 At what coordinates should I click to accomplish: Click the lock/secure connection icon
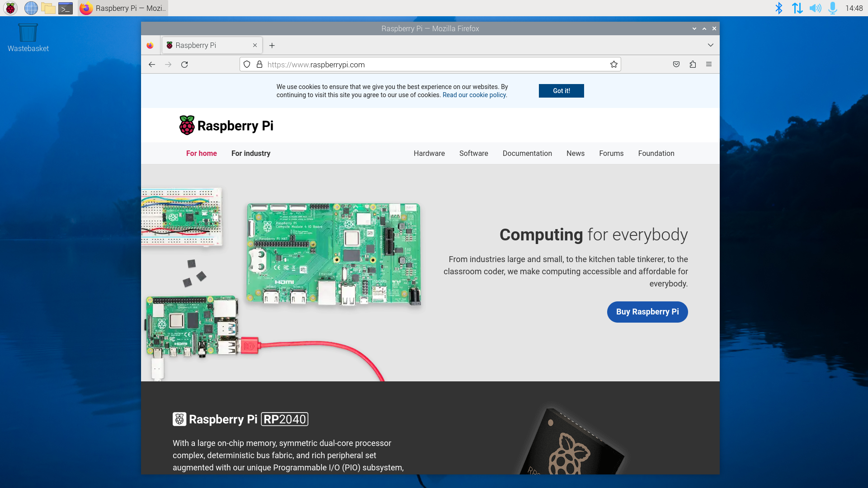[x=258, y=64]
